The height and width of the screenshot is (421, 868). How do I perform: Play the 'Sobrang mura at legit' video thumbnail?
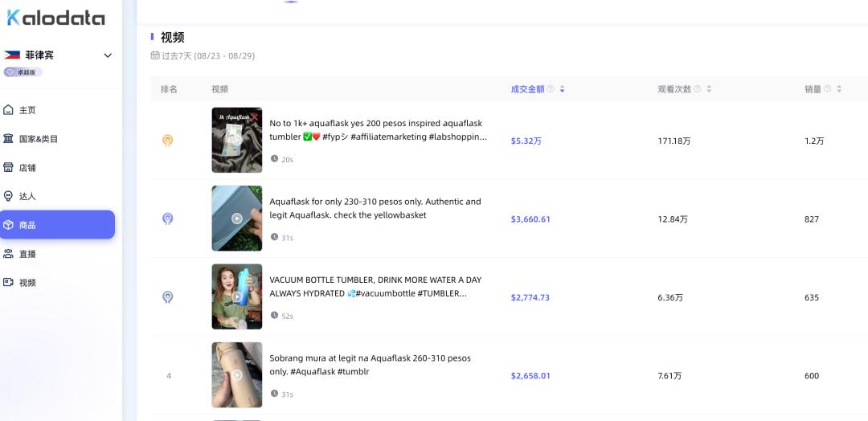coord(237,375)
